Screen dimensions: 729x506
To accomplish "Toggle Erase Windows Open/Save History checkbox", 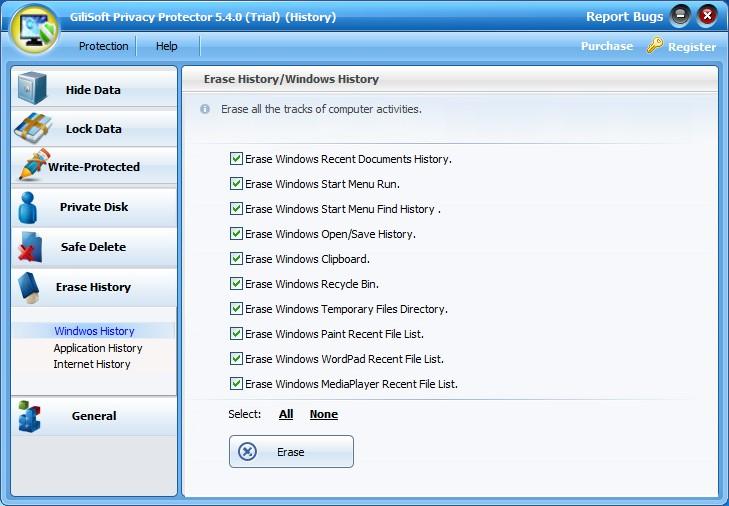I will pos(236,234).
